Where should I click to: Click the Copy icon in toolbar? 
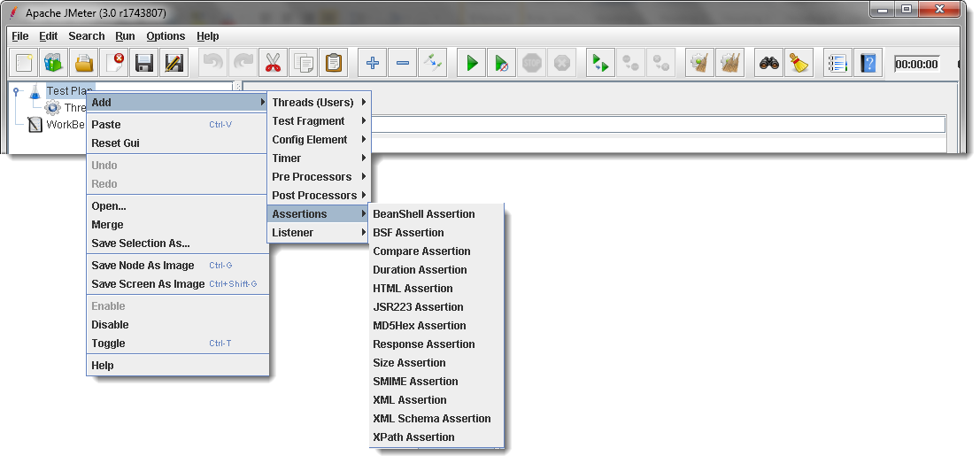303,63
